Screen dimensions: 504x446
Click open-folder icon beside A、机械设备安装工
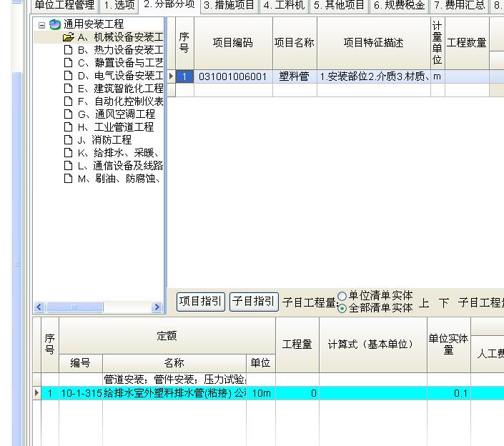tap(68, 37)
